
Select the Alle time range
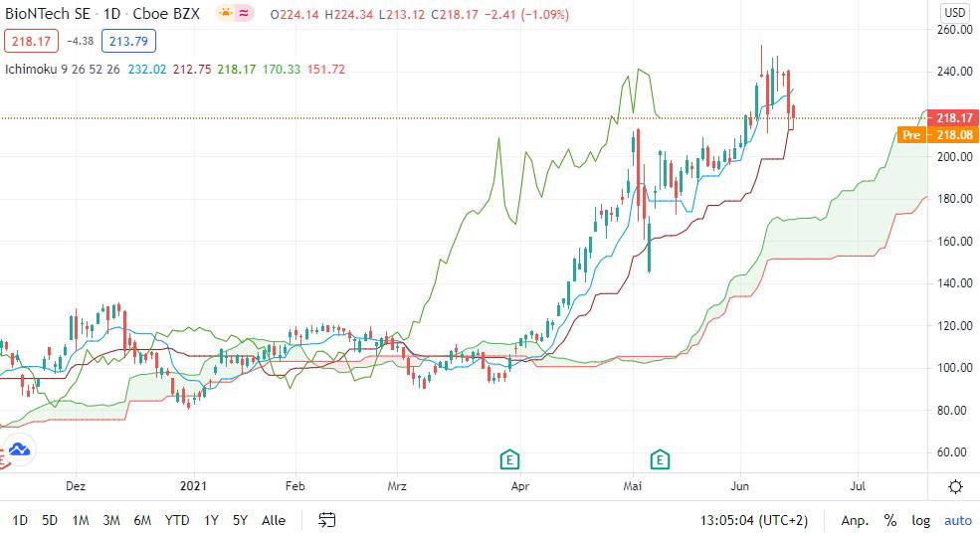(274, 520)
